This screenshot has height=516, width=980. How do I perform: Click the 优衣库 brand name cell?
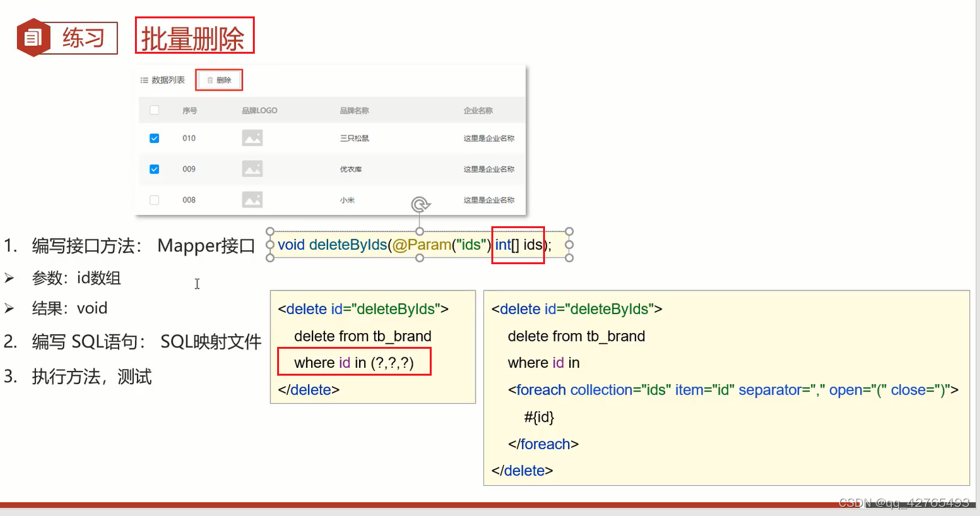[x=351, y=169]
